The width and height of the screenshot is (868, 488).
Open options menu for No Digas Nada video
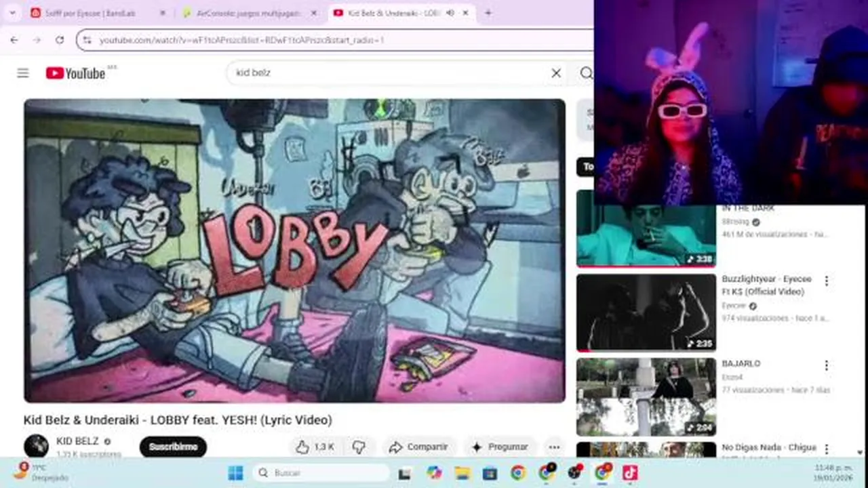click(x=826, y=449)
